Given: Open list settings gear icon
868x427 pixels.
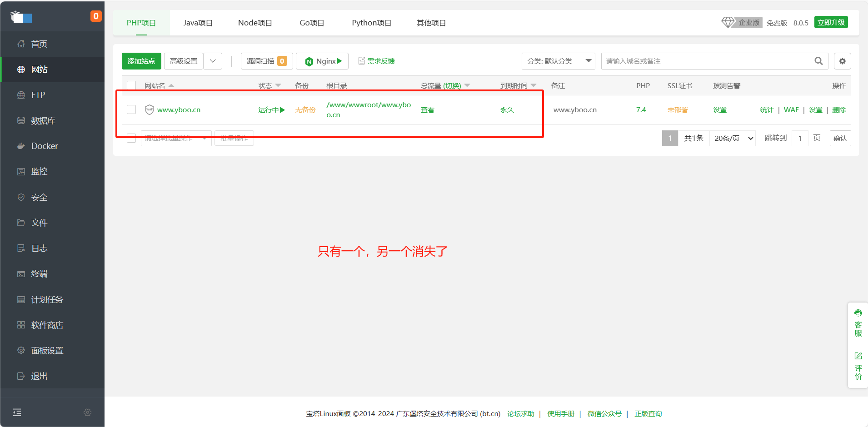Looking at the screenshot, I should (843, 61).
